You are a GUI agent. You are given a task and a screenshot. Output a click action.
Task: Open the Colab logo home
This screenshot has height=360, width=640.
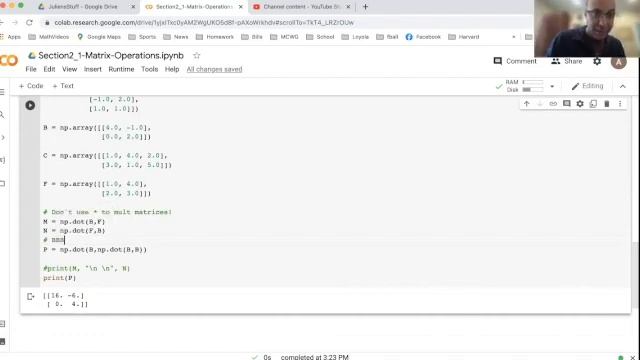[9, 61]
